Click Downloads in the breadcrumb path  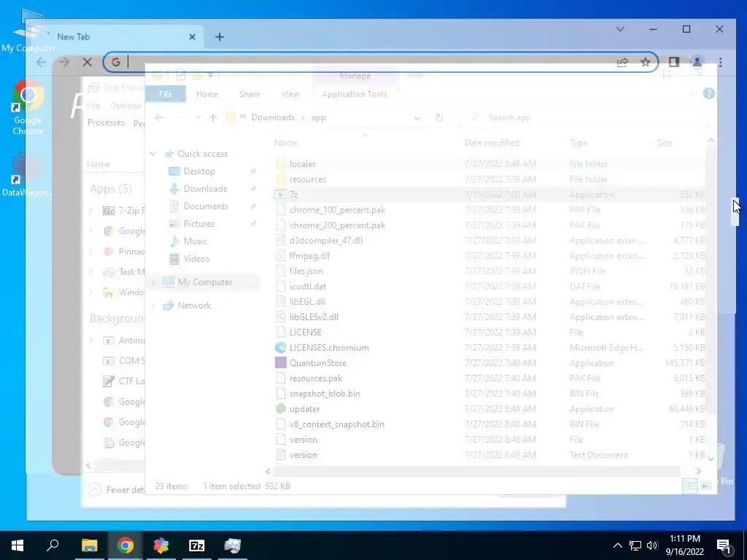coord(273,117)
